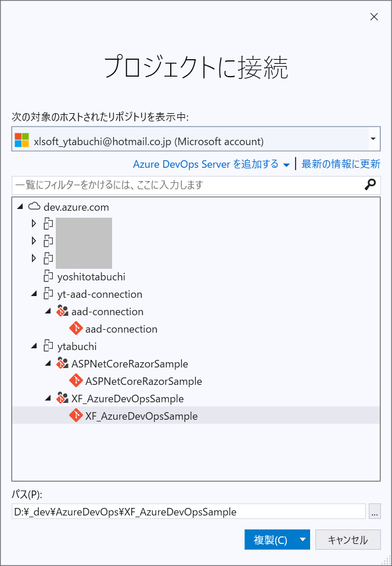Click the XF_AzureDevOpsSample project team icon
Image resolution: width=392 pixels, height=566 pixels.
[62, 398]
